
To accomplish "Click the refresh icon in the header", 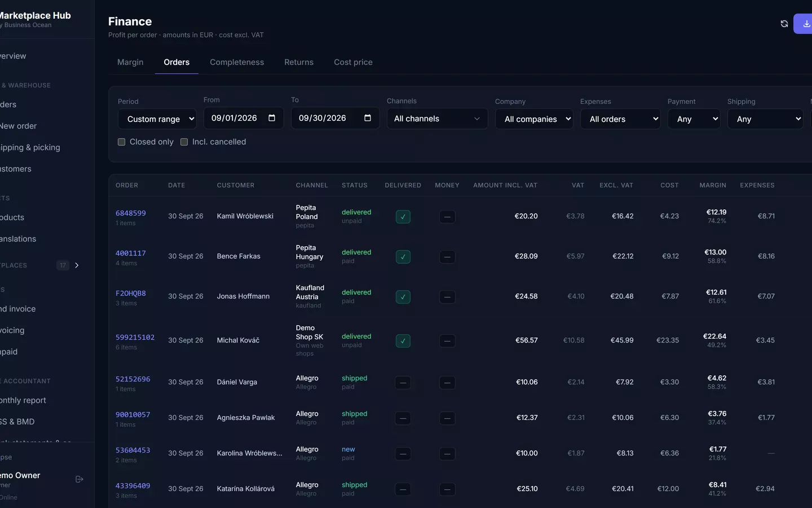I will click(x=784, y=24).
